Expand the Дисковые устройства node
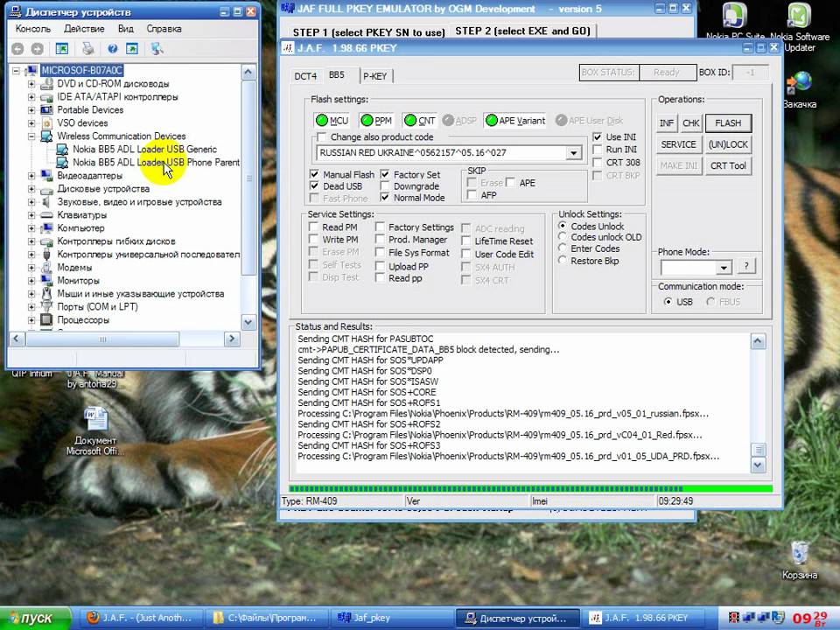This screenshot has height=630, width=840. click(x=31, y=189)
